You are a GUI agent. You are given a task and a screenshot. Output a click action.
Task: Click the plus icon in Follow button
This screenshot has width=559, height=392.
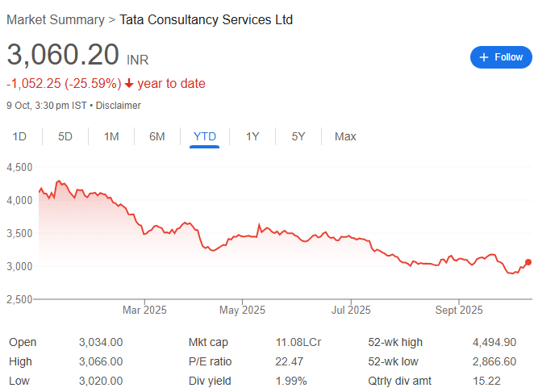click(484, 57)
